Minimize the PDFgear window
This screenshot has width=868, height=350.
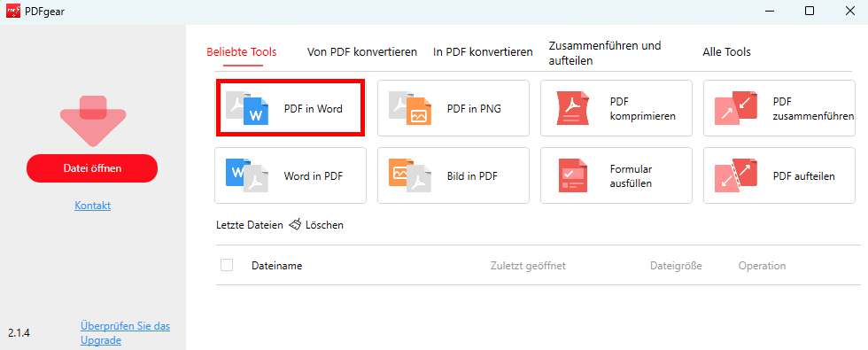(770, 11)
